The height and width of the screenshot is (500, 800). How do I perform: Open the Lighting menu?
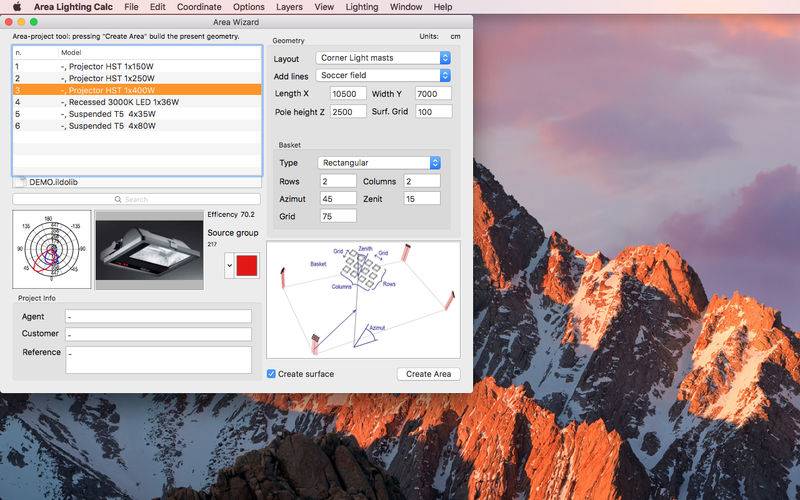coord(362,7)
